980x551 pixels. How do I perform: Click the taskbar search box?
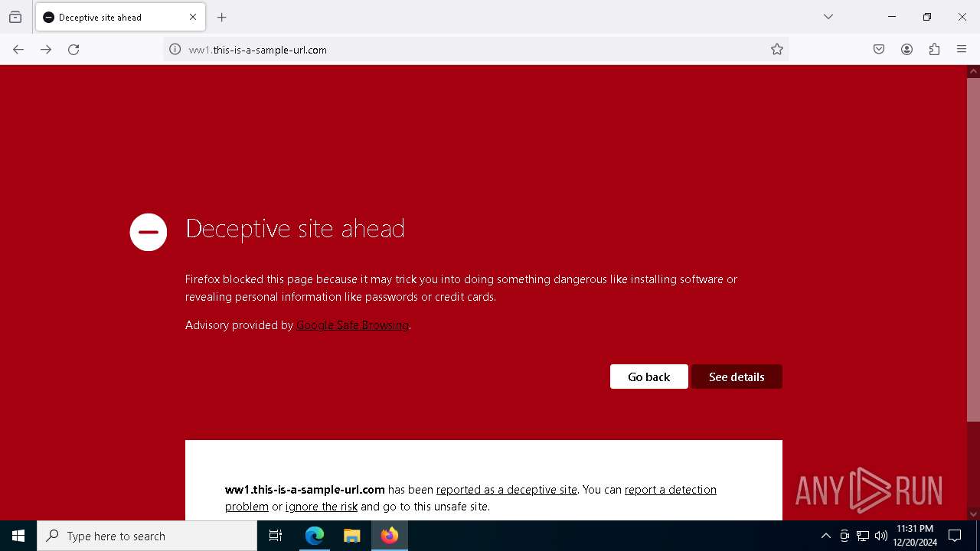tap(147, 536)
